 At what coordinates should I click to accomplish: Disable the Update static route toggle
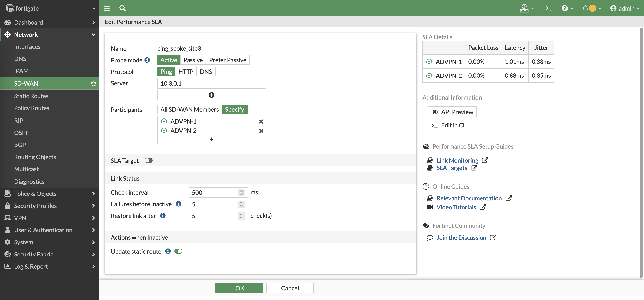point(178,251)
